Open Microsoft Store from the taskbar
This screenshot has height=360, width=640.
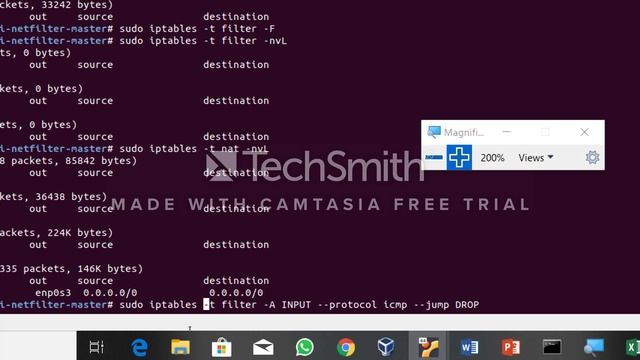[222, 347]
